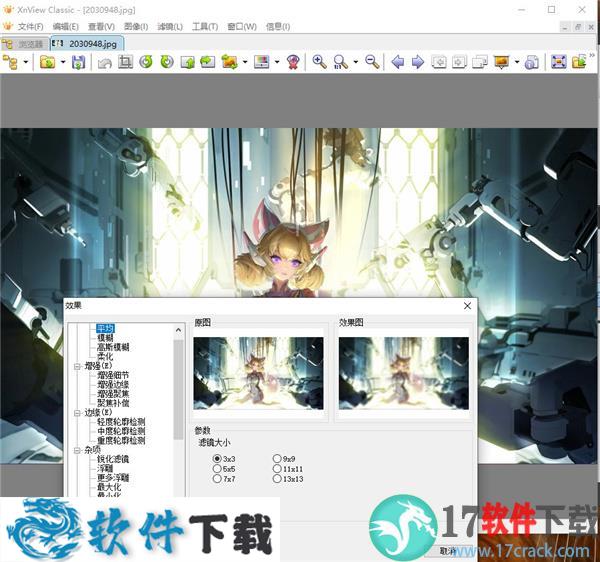The image size is (600, 562).
Task: Click the red-eye correction icon
Action: (293, 62)
